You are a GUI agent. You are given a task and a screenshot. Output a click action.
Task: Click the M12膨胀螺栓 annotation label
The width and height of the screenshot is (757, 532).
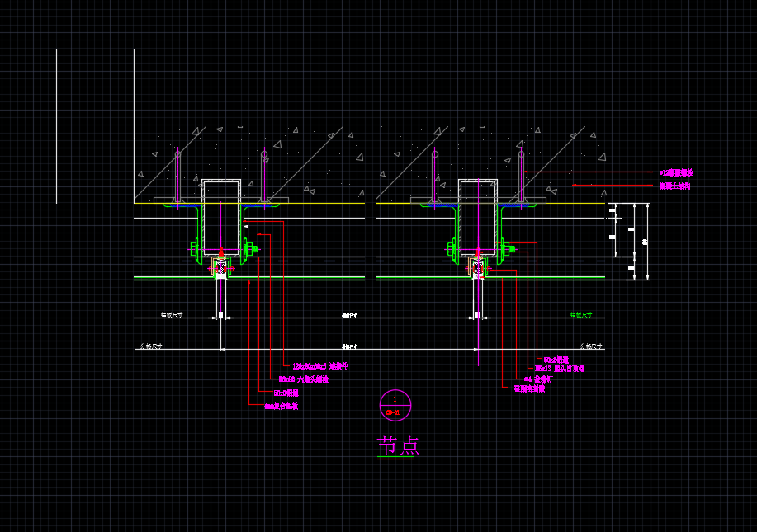(x=675, y=173)
